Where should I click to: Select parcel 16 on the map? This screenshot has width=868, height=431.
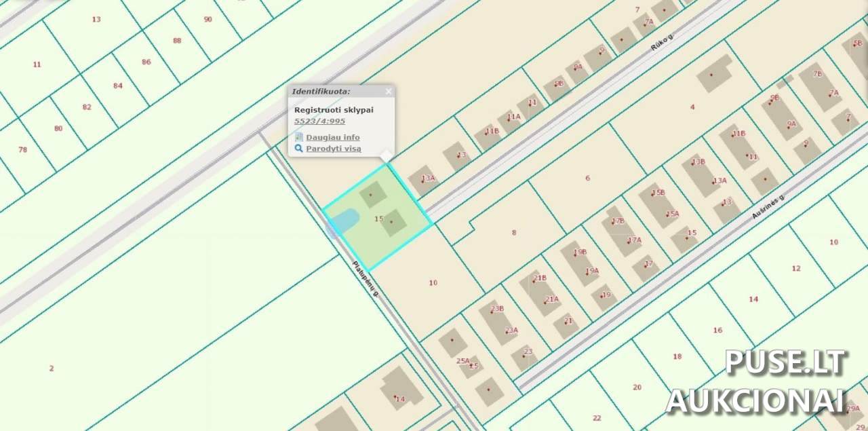(717, 331)
